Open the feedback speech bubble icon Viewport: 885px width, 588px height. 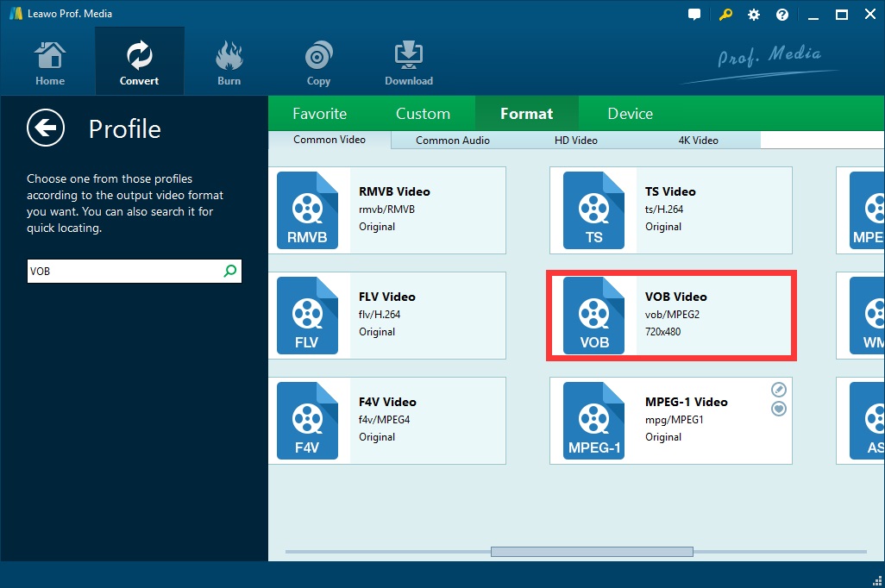tap(695, 15)
